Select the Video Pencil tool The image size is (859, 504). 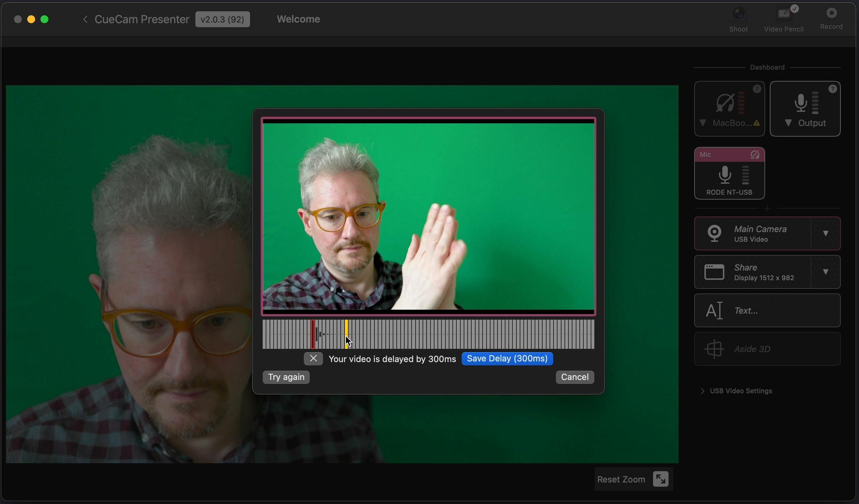[784, 17]
